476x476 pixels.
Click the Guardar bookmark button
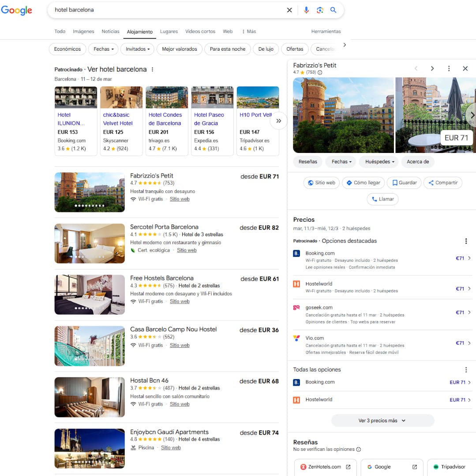click(404, 183)
